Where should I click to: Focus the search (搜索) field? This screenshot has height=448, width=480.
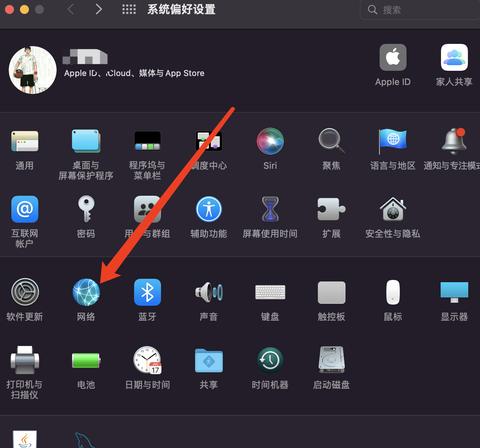point(421,10)
